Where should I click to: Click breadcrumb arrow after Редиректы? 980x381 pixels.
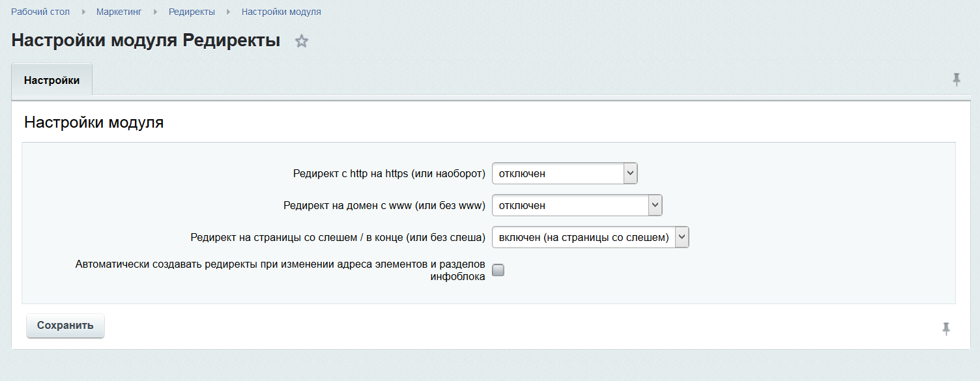coord(229,12)
